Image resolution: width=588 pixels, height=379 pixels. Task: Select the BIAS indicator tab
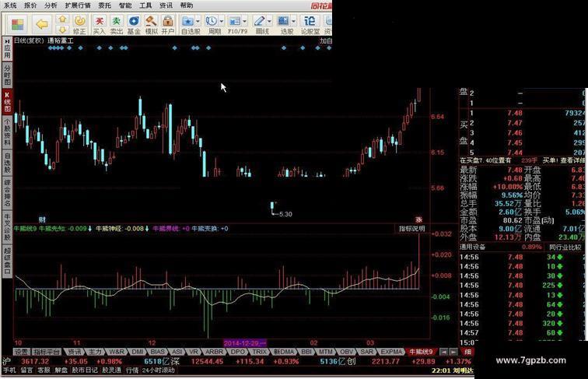(x=157, y=352)
